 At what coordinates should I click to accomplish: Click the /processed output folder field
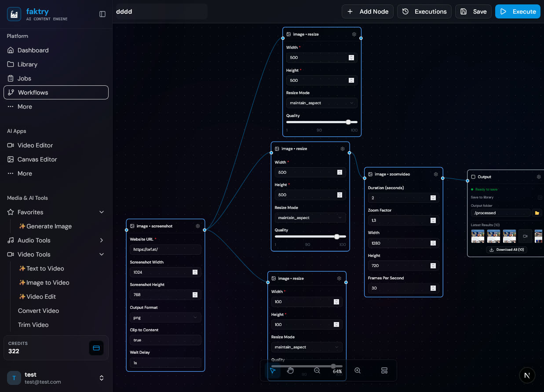[500, 213]
